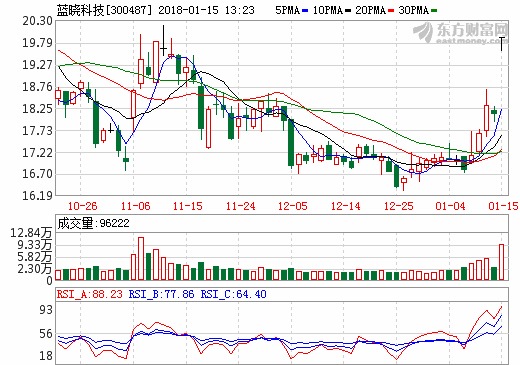Click the black 10PMA color swatch
The width and height of the screenshot is (520, 365).
pyautogui.click(x=348, y=11)
